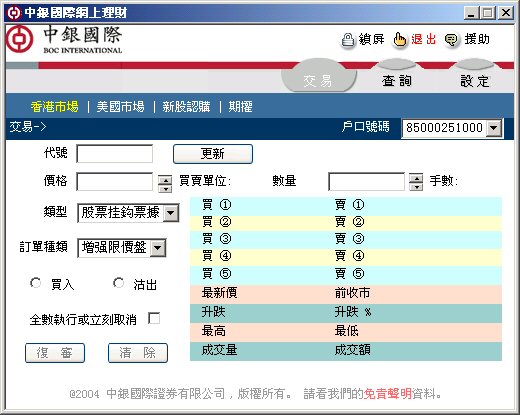This screenshot has width=520, height=415.
Task: Click the help speech bubble icon
Action: pyautogui.click(x=451, y=40)
